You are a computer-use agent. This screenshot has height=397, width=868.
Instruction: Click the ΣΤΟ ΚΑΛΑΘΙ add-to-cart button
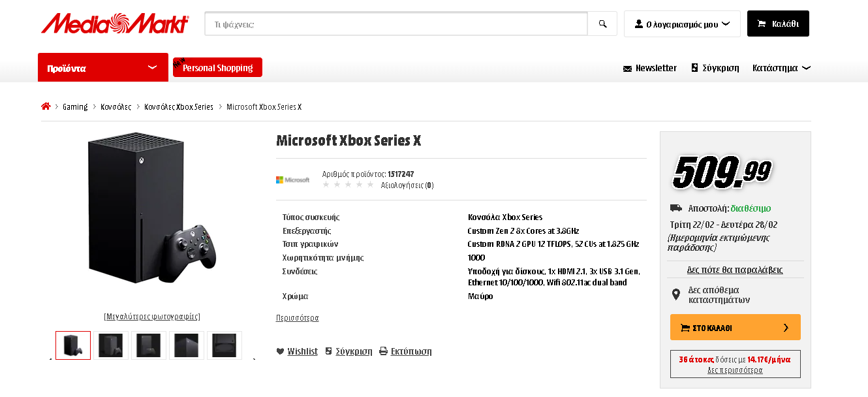(x=736, y=327)
